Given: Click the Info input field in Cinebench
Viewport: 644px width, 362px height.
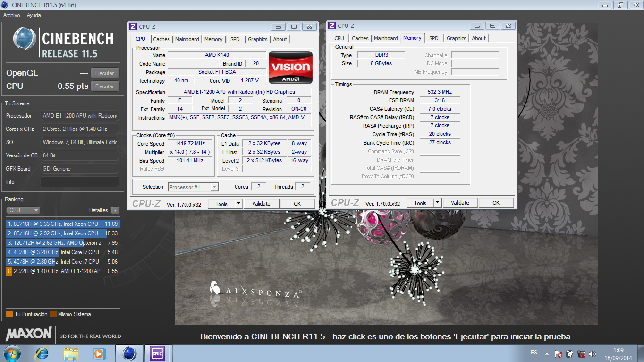Looking at the screenshot, I should pos(79,182).
